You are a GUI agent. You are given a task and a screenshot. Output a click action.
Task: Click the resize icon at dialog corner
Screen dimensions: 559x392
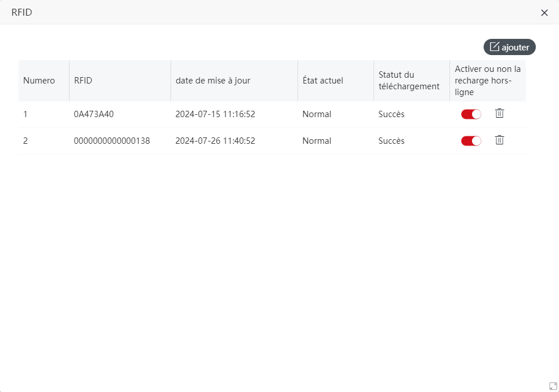tap(553, 386)
